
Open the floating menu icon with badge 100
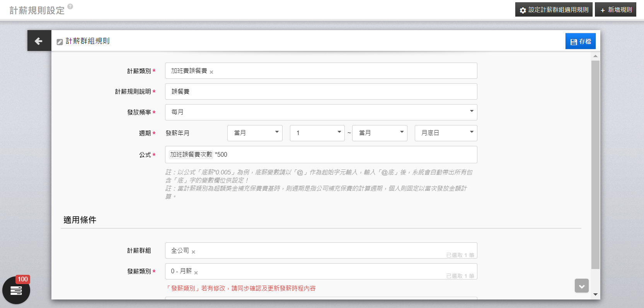(16, 291)
